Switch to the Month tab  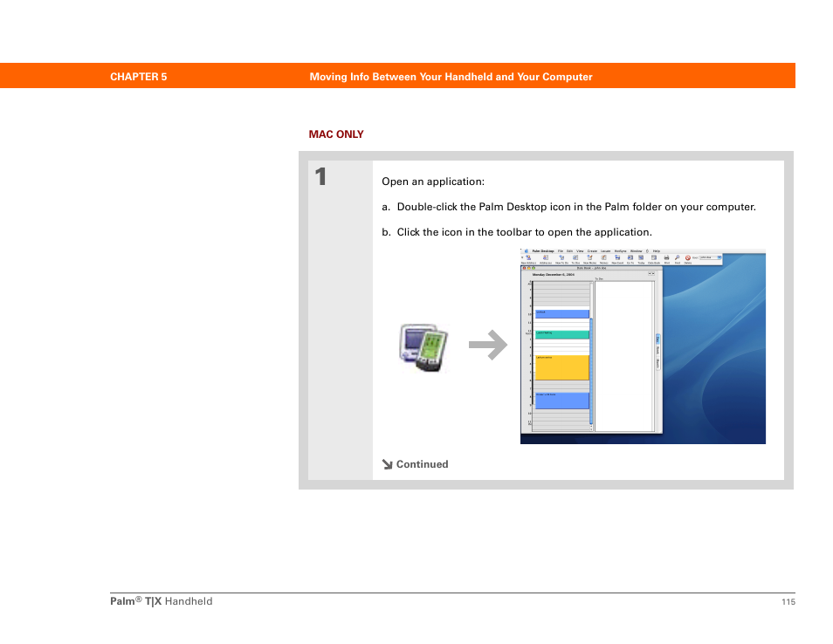click(x=657, y=364)
